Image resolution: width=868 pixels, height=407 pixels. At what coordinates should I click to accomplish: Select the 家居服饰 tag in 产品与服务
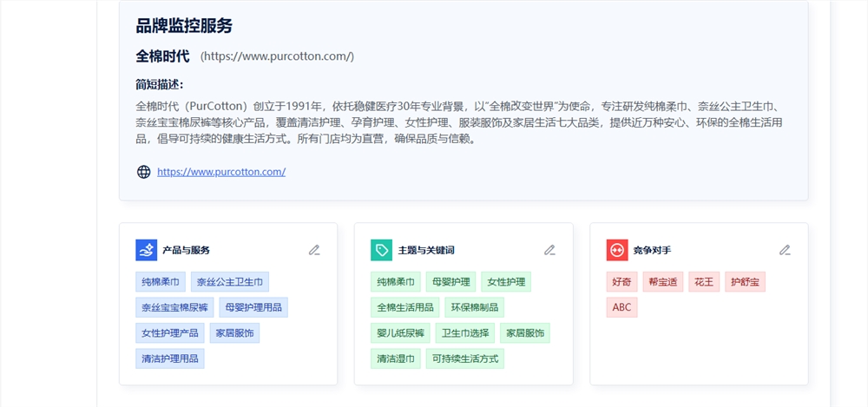[x=234, y=333]
